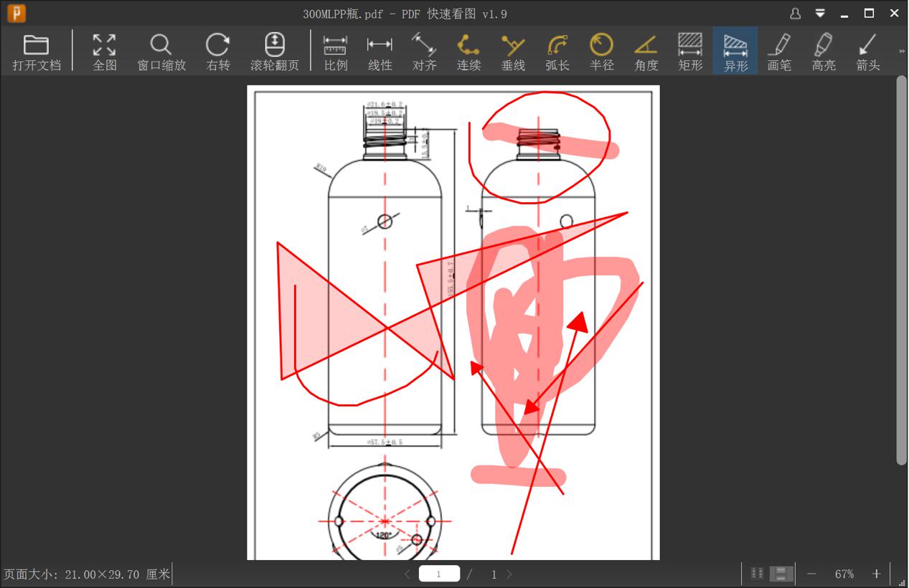Select the 矩形 rectangle measurement tool

point(689,50)
